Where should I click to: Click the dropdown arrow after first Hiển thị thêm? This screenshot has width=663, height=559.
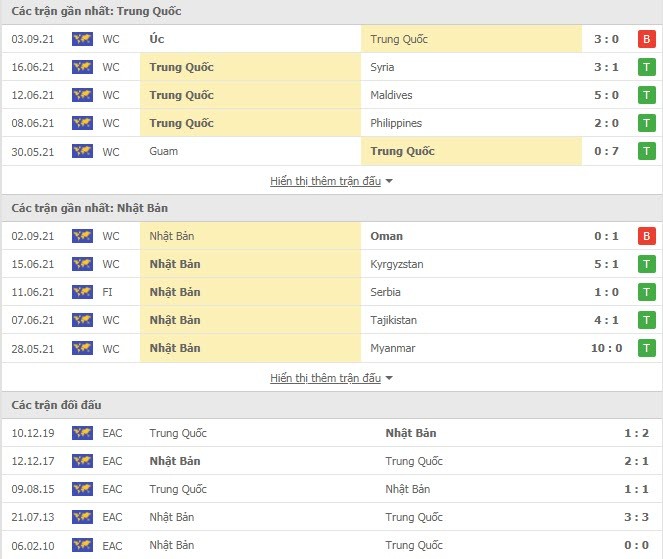coord(389,181)
